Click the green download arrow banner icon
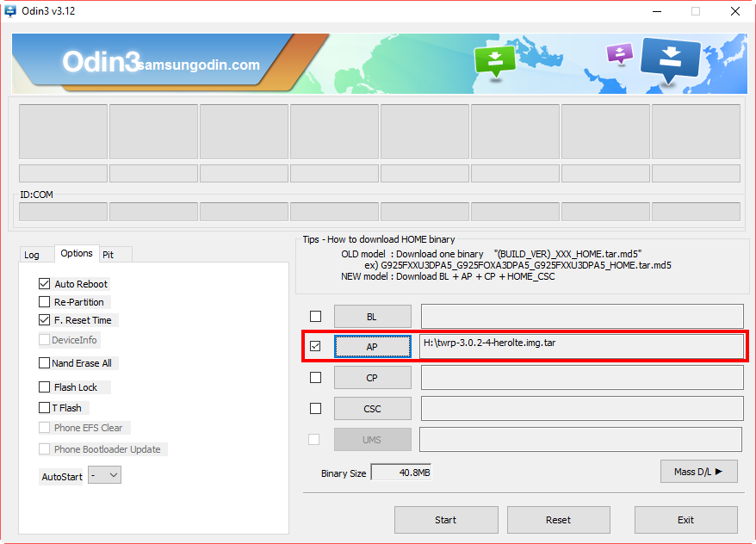 tap(495, 60)
